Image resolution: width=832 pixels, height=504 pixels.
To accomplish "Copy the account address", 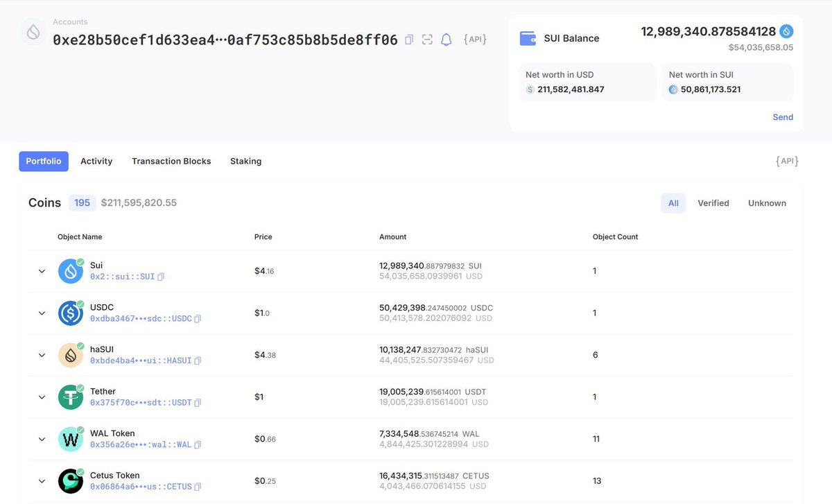I will 409,40.
